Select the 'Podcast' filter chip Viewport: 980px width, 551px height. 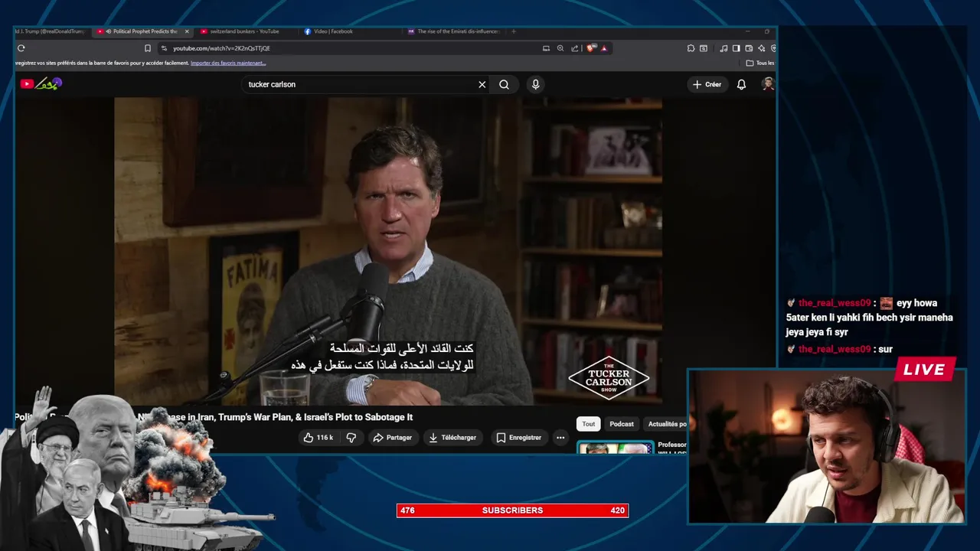(x=622, y=424)
